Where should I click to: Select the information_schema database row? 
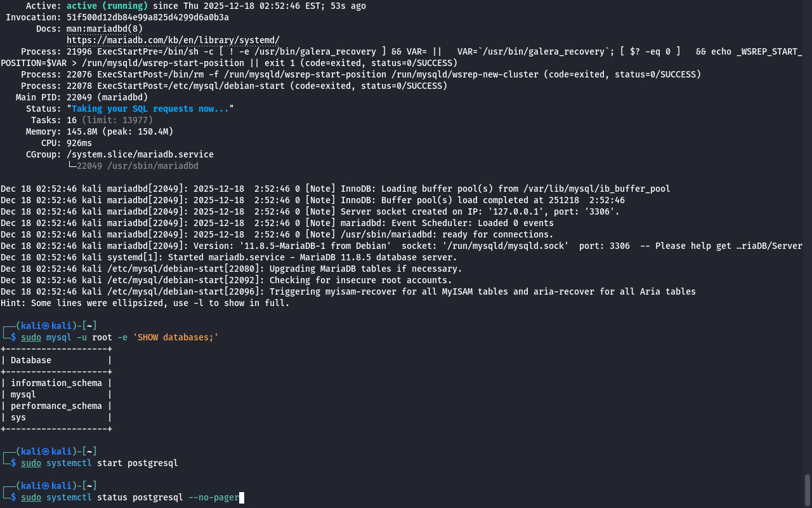56,383
